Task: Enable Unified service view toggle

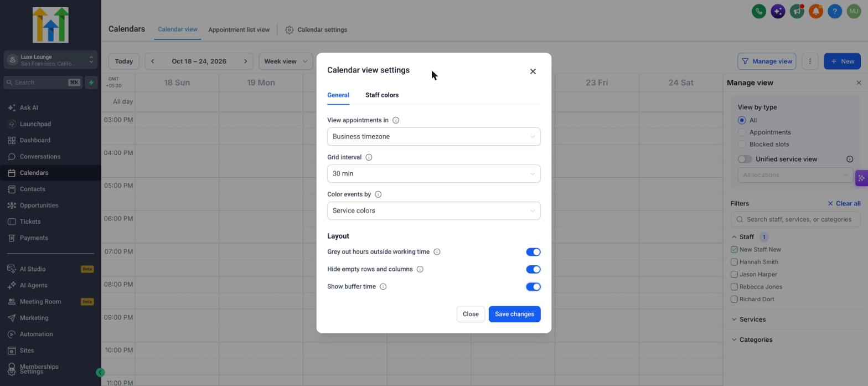Action: point(745,159)
